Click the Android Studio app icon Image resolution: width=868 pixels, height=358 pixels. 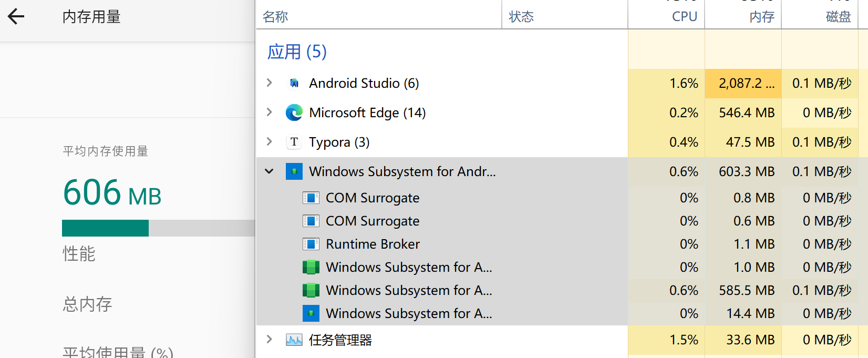[x=294, y=84]
